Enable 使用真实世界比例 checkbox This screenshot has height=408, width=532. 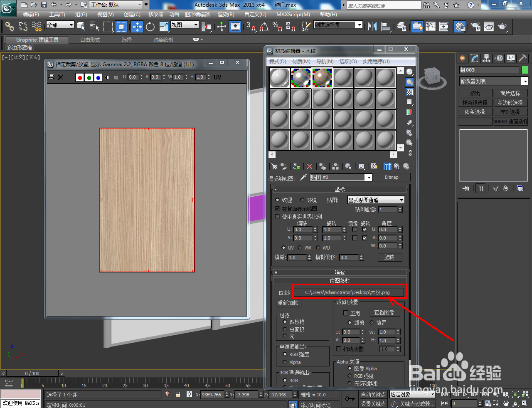(x=277, y=216)
